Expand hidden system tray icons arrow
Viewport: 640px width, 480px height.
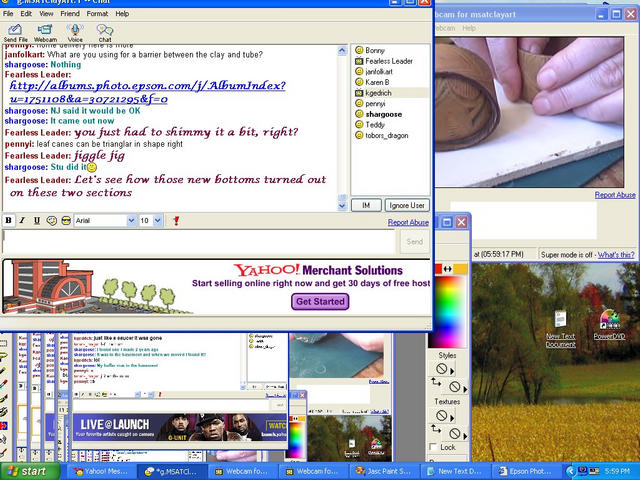point(571,471)
